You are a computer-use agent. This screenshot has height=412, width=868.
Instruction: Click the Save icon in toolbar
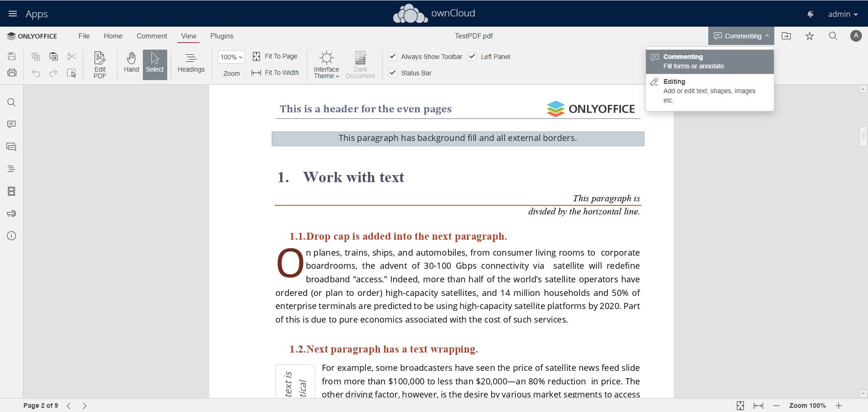pyautogui.click(x=12, y=57)
